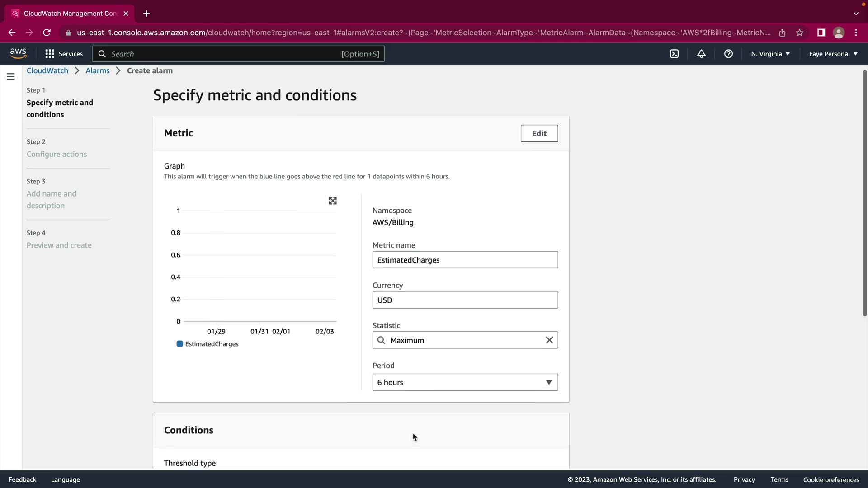
Task: Open the help question mark menu
Action: click(x=728, y=54)
